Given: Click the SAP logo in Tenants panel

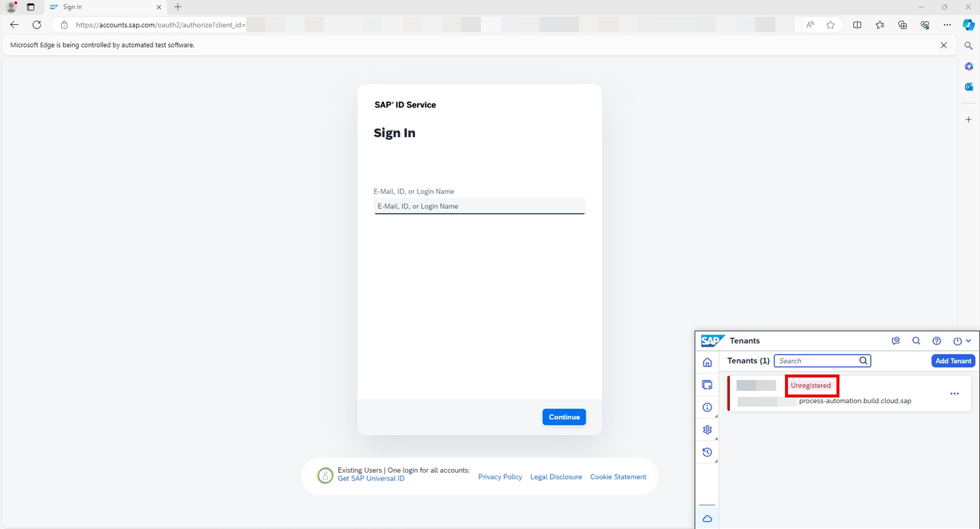Looking at the screenshot, I should (712, 341).
